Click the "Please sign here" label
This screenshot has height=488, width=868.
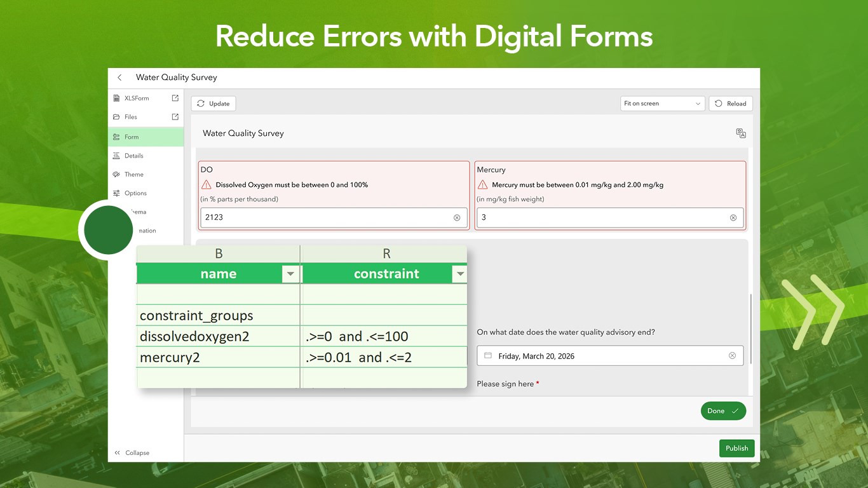(508, 384)
